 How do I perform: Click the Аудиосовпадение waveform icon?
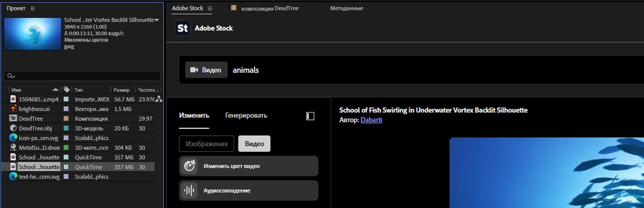pos(189,191)
